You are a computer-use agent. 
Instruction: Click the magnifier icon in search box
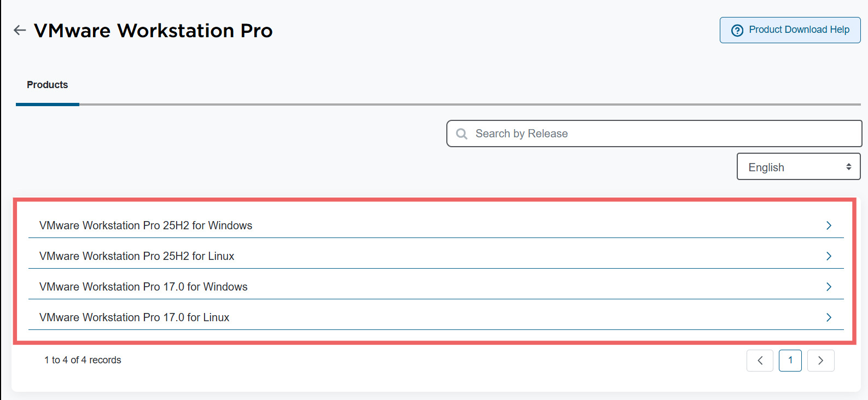[x=462, y=134]
